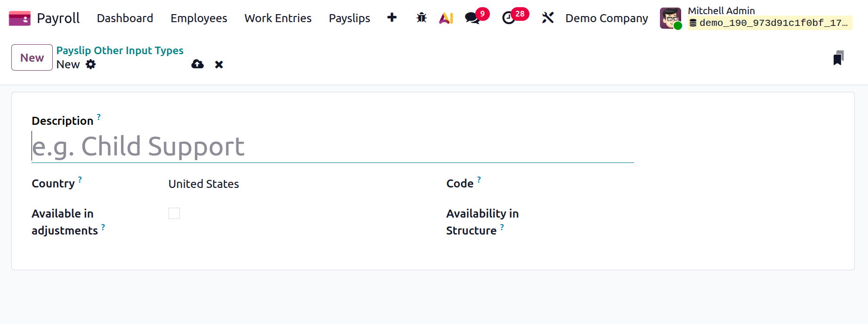Open the Work Entries menu
The height and width of the screenshot is (324, 868).
[x=278, y=18]
